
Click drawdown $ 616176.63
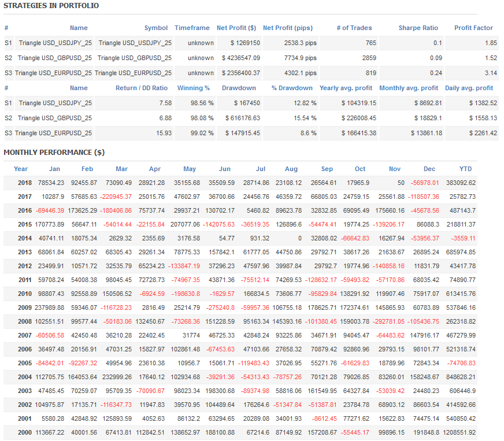[243, 118]
